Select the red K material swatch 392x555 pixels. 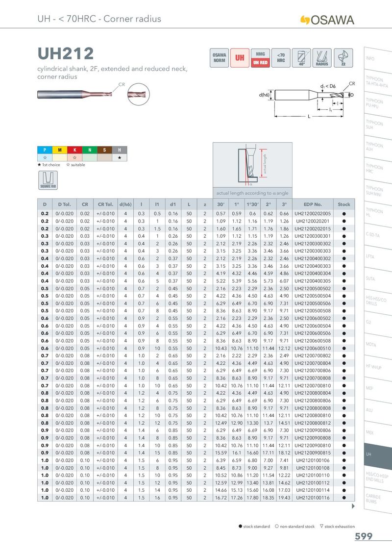pos(74,150)
